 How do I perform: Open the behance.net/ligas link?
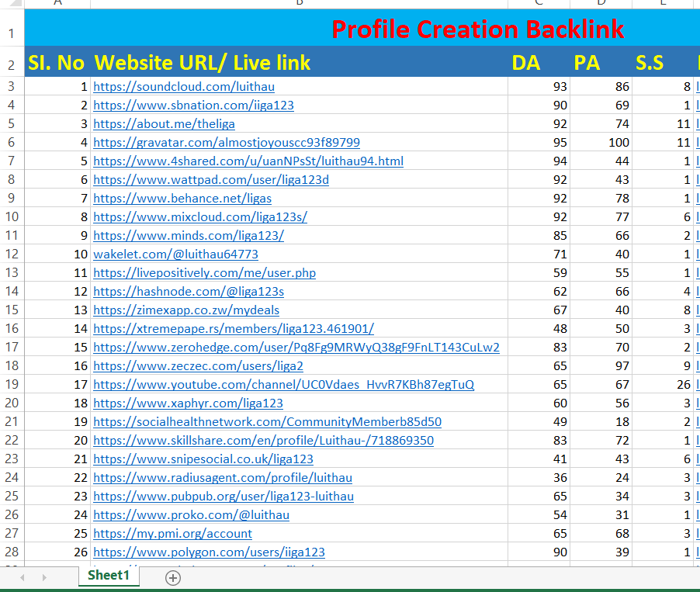click(182, 198)
